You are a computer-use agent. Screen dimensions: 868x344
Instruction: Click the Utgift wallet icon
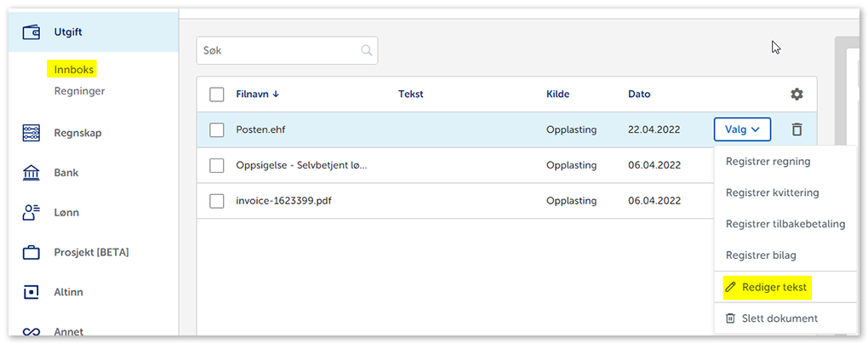tap(31, 32)
